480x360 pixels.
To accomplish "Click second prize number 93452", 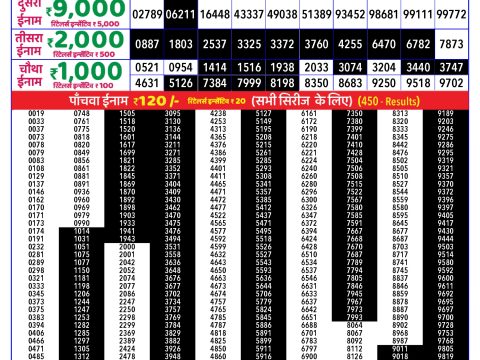I will tap(350, 14).
